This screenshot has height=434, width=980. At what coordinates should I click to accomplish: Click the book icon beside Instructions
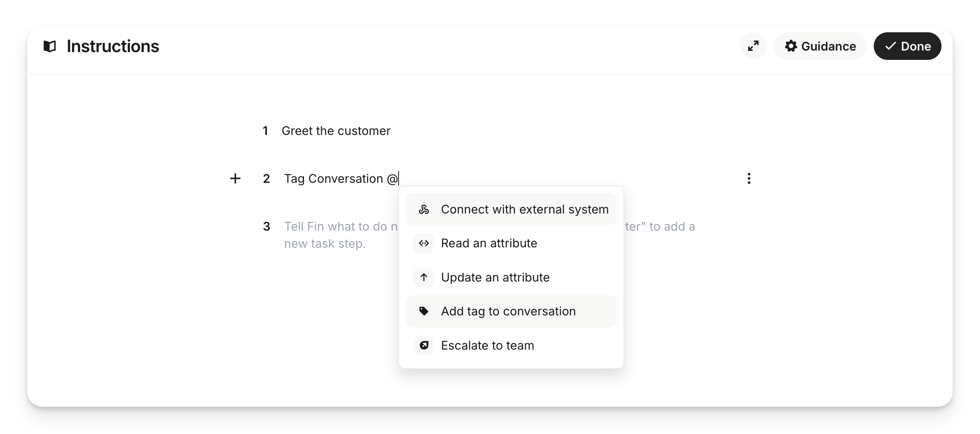pos(50,46)
